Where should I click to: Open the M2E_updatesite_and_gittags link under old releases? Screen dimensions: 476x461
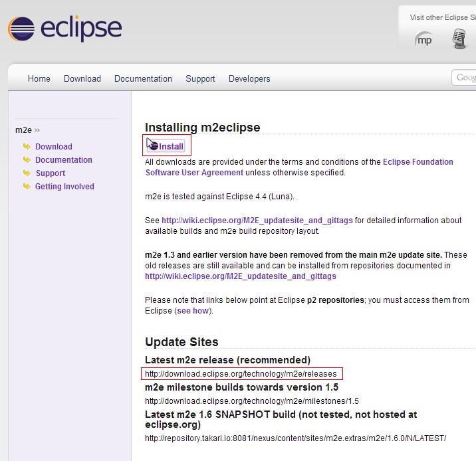241,276
